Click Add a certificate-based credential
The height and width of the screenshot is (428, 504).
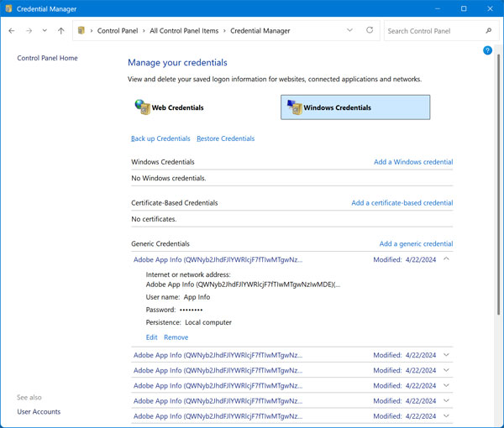[x=402, y=203]
